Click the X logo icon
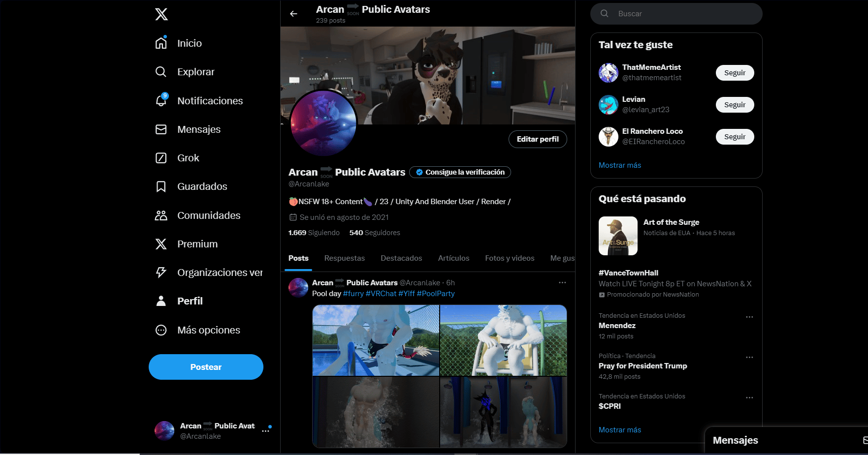Screen dimensions: 868x455 pos(161,14)
